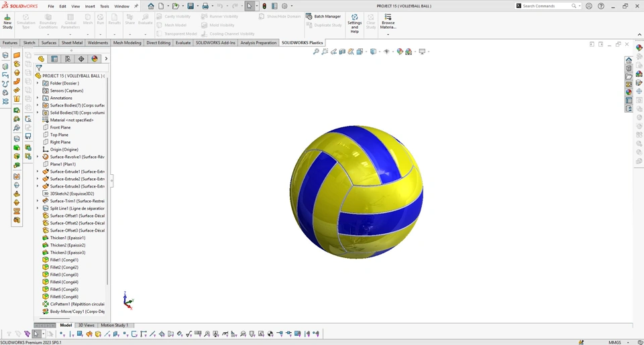Click Zoom to Fit in view toolbar
644x345 pixels.
(x=316, y=52)
